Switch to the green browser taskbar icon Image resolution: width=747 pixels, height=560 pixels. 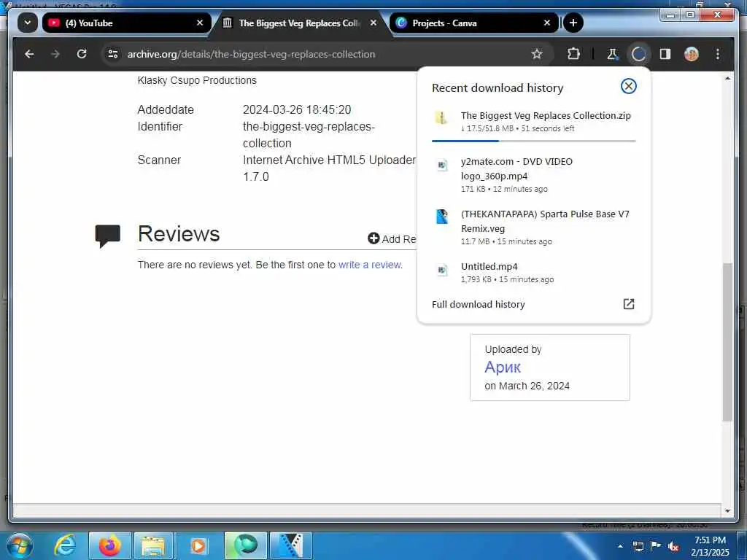coord(245,545)
